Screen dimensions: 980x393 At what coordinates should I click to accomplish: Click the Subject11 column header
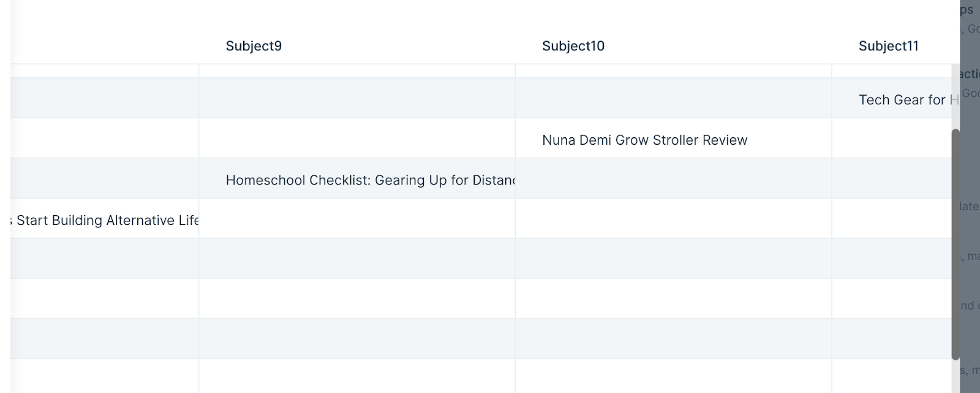coord(895,46)
